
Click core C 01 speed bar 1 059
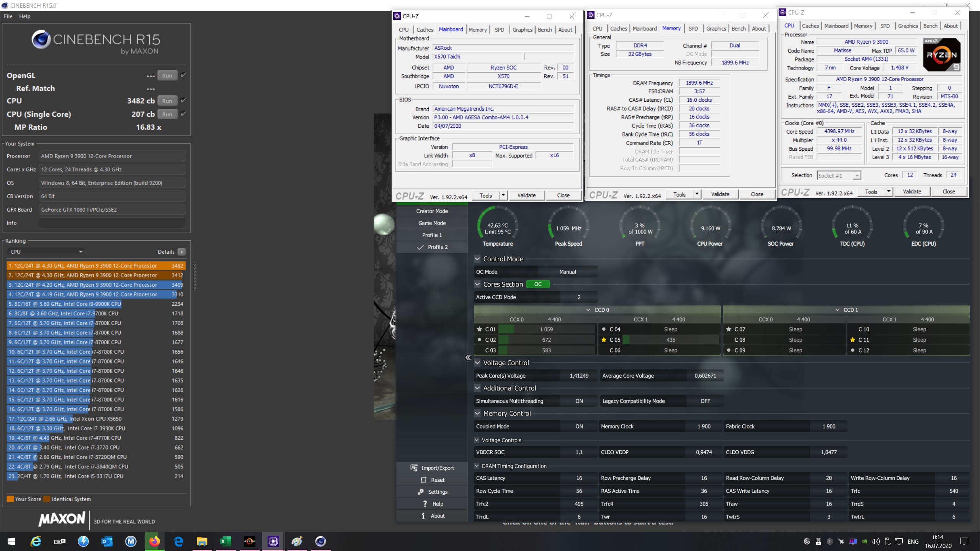click(546, 329)
